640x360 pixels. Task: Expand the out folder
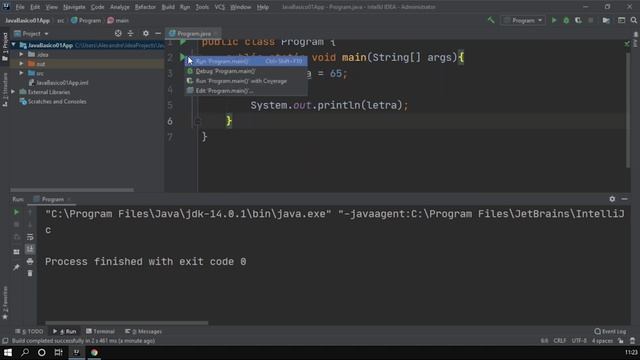coord(21,64)
